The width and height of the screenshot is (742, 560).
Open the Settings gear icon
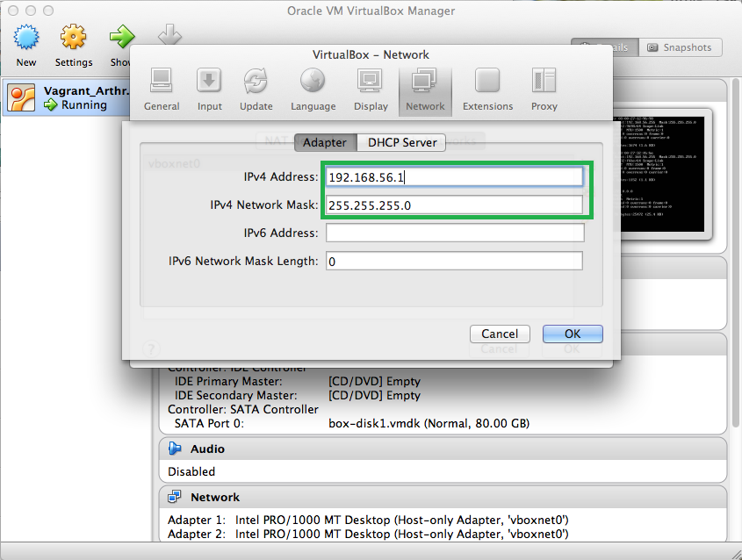pyautogui.click(x=74, y=37)
